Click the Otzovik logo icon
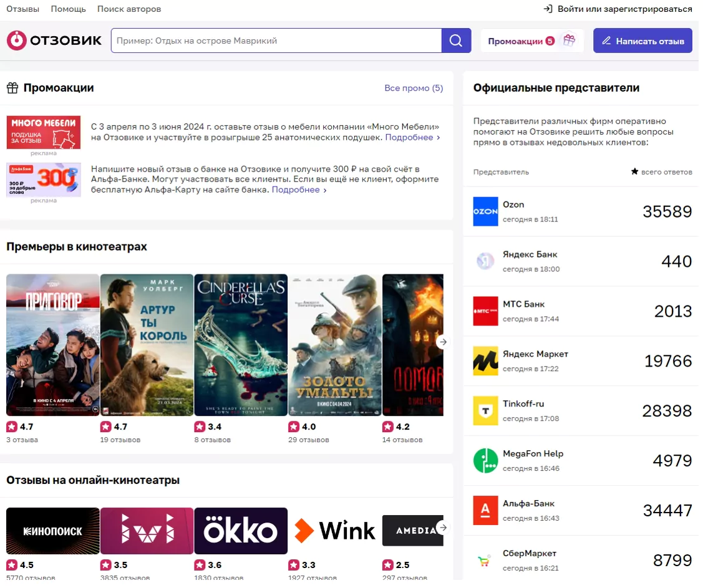This screenshot has width=703, height=588. 17,41
